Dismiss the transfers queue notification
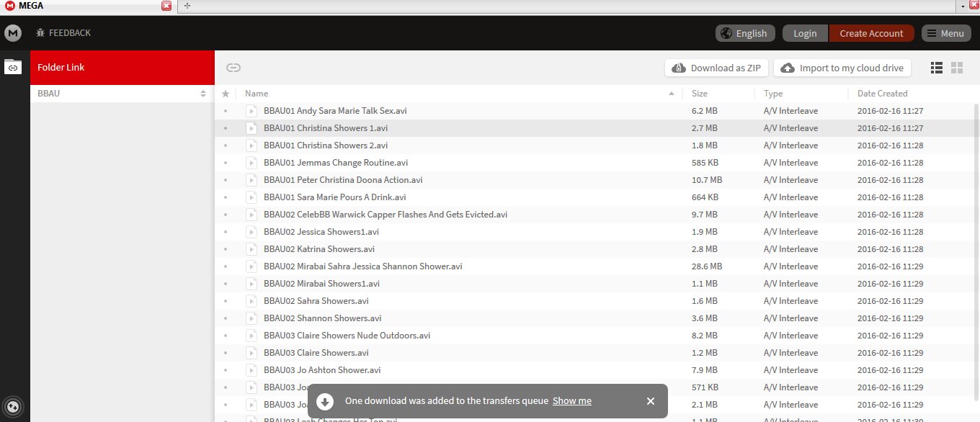The height and width of the screenshot is (422, 980). pyautogui.click(x=650, y=401)
